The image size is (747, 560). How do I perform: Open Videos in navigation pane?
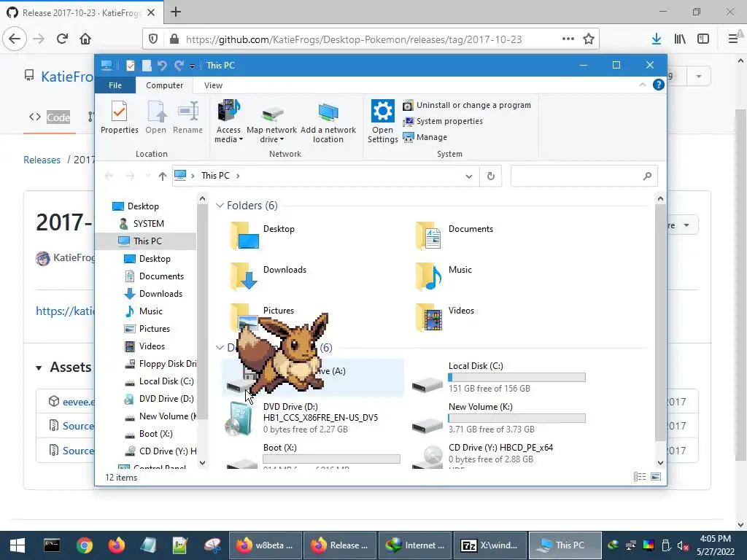point(152,346)
